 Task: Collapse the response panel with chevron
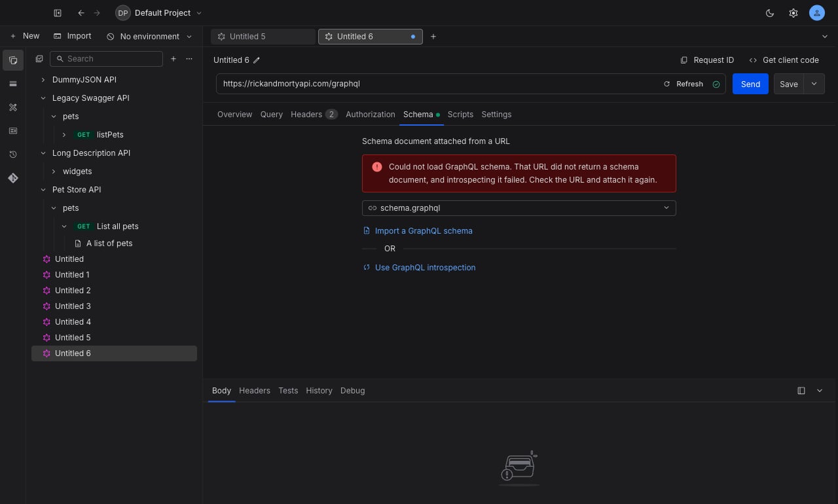[x=820, y=391]
